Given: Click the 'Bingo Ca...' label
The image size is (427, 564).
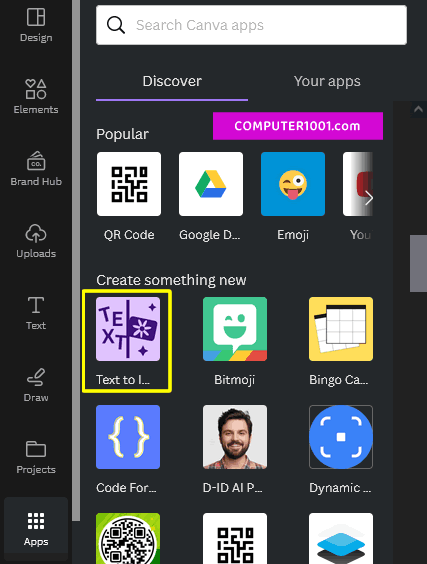Looking at the screenshot, I should tap(339, 380).
